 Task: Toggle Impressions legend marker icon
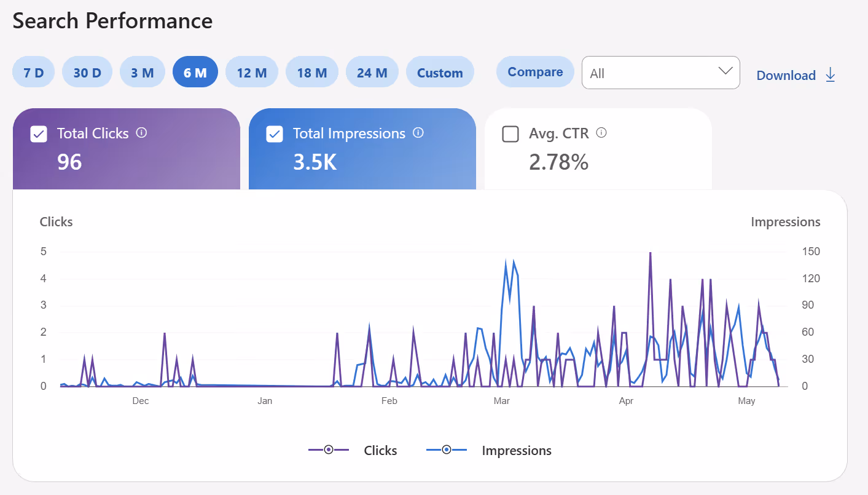[x=447, y=450]
